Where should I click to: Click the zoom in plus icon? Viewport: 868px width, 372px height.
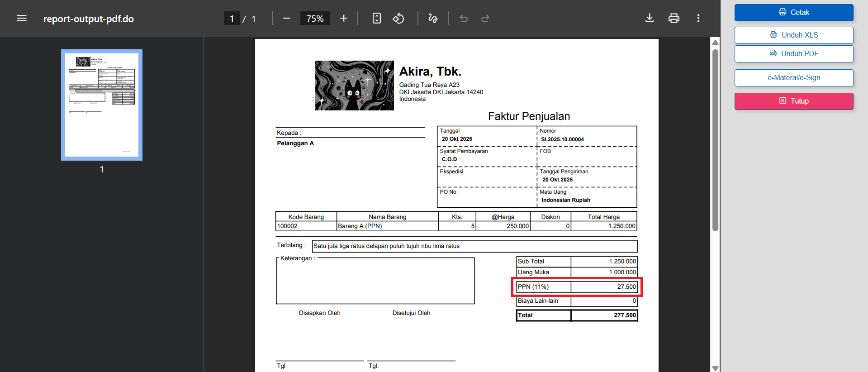[x=344, y=19]
